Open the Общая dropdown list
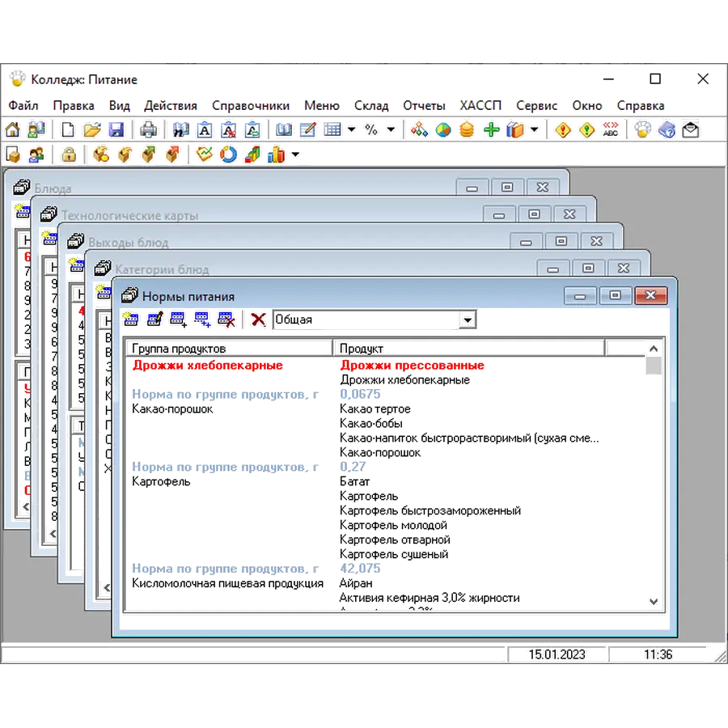Viewport: 728px width, 728px height. tap(468, 320)
